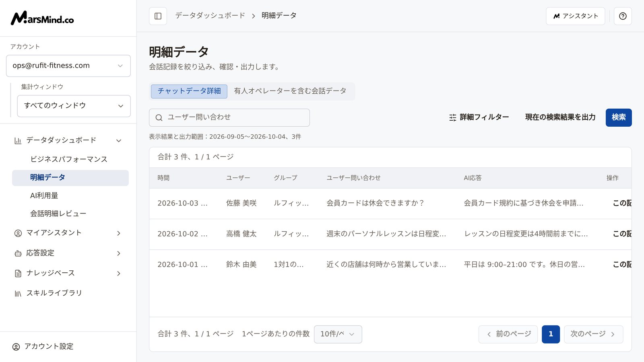The width and height of the screenshot is (644, 362).
Task: Click グループ column header
Action: [285, 178]
